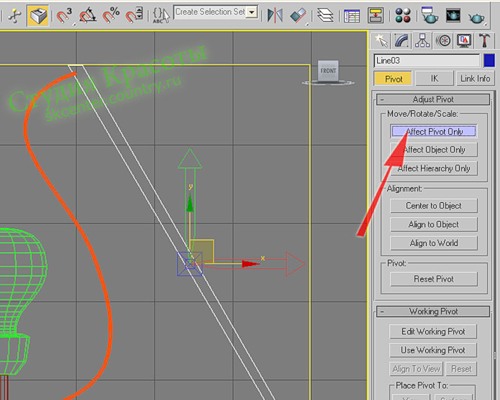Click the Quick Render teapot
The image size is (500, 400).
[477, 17]
